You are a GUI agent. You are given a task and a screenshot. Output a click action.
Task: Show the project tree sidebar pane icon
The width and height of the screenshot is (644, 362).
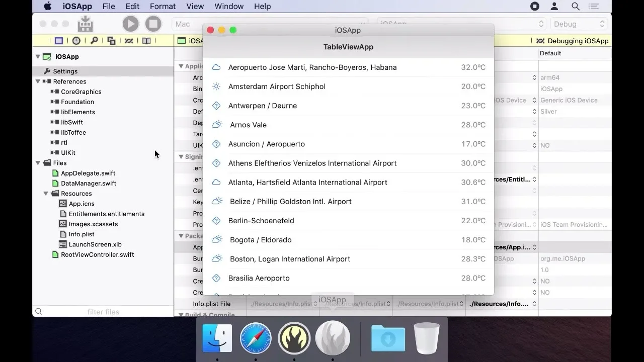[x=59, y=41]
